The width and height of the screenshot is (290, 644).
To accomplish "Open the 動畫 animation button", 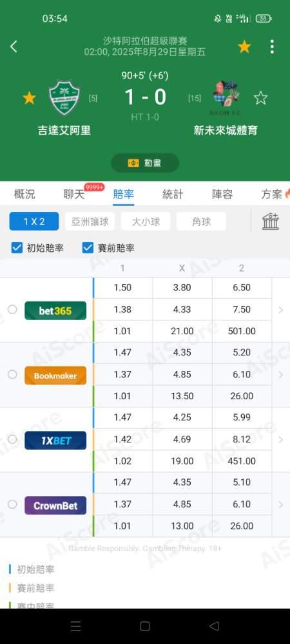I will 145,163.
